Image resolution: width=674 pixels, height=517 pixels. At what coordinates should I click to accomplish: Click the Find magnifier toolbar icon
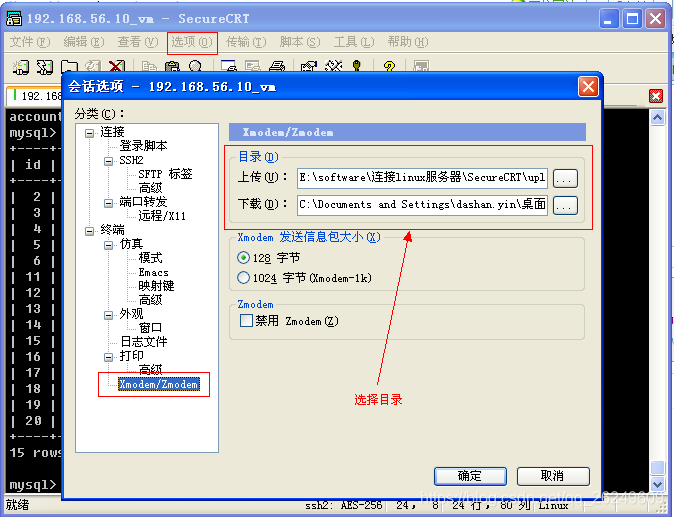pos(195,67)
